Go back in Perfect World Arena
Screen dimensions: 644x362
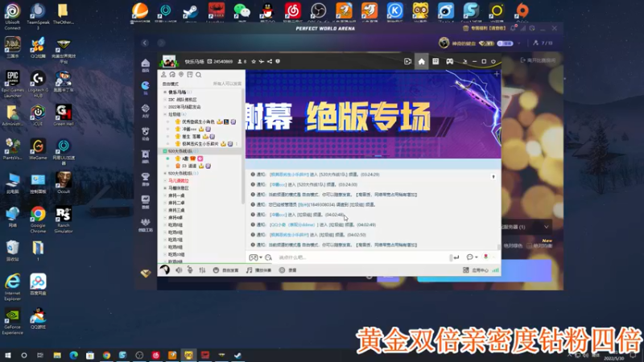pos(145,43)
